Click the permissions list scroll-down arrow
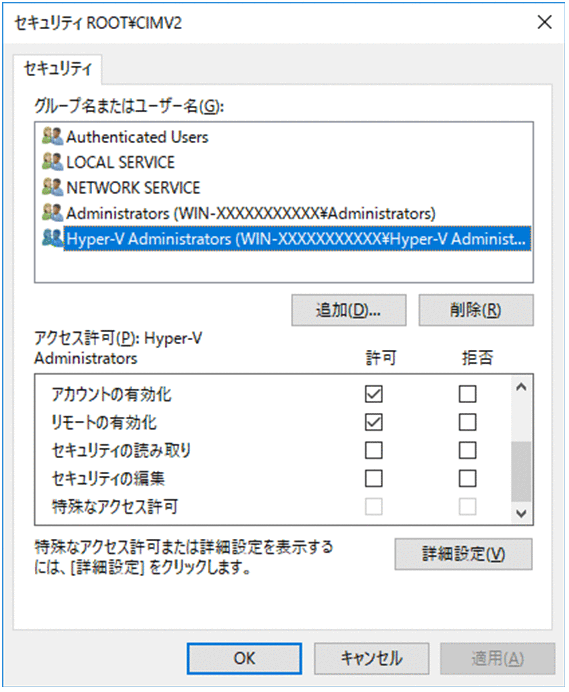 tap(521, 513)
